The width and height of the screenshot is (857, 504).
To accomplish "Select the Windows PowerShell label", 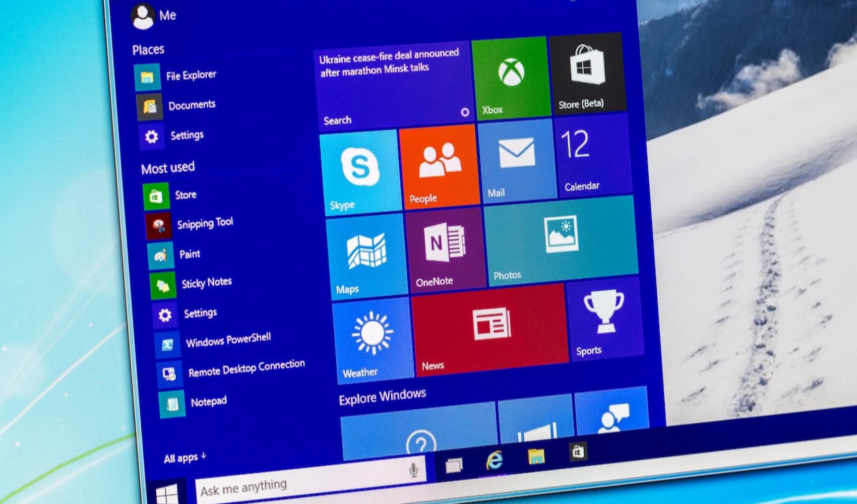I will click(228, 340).
